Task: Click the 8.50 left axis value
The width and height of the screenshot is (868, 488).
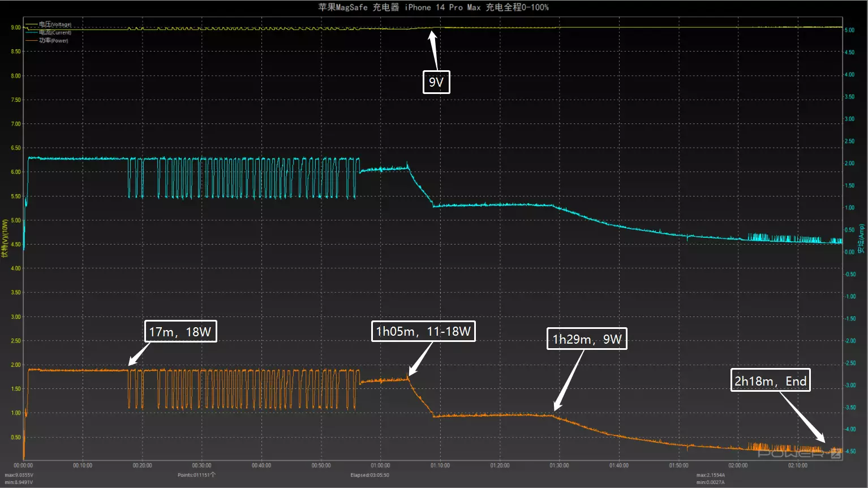Action: point(16,52)
